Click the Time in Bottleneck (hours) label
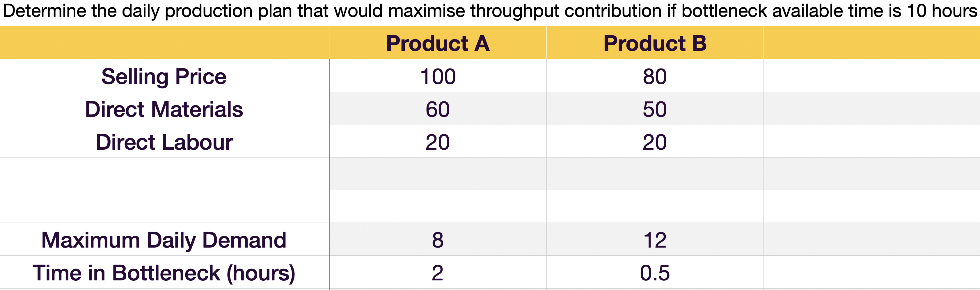980x290 pixels. pyautogui.click(x=164, y=273)
